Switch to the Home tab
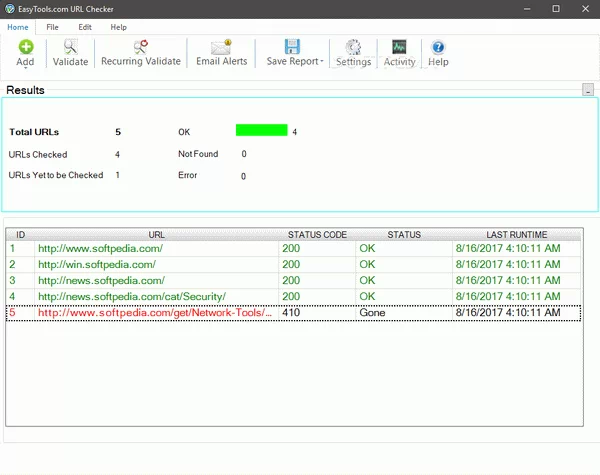Screen dimensions: 600x475 click(18, 27)
